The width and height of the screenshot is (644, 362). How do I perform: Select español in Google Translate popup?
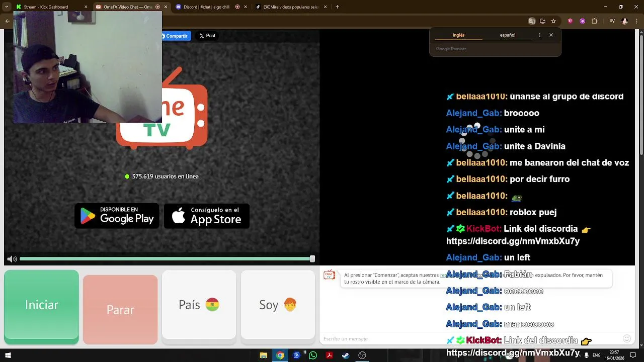pyautogui.click(x=507, y=35)
